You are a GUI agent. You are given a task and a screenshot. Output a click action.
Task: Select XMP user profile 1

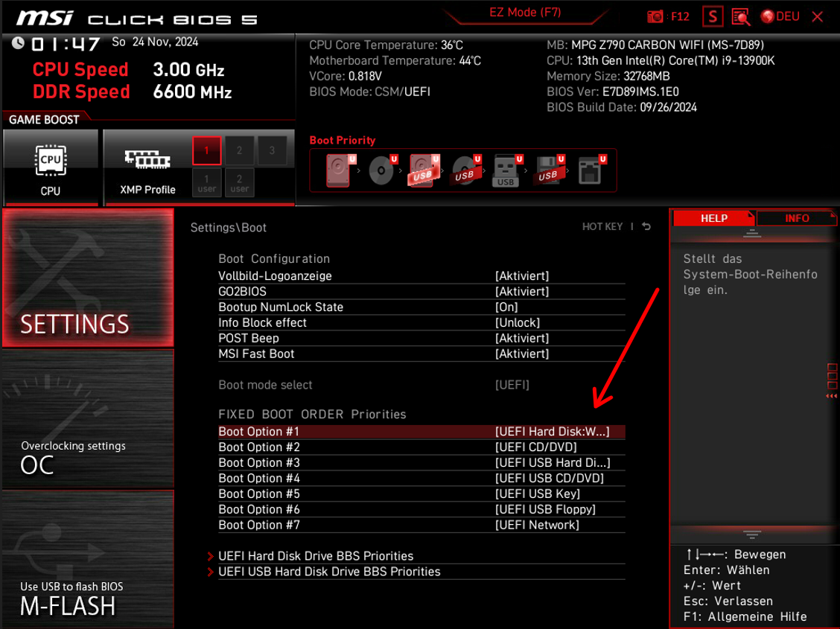(x=207, y=182)
